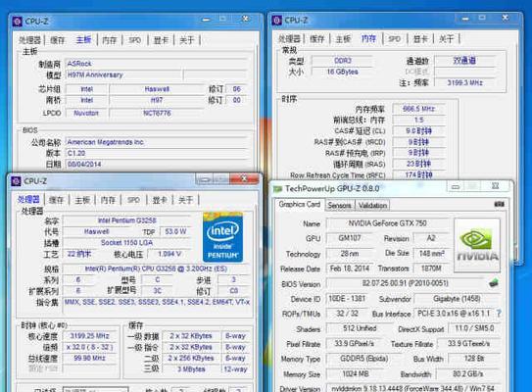The image size is (532, 392).
Task: Click the Gigabyte (1458) subvendor field
Action: [457, 299]
